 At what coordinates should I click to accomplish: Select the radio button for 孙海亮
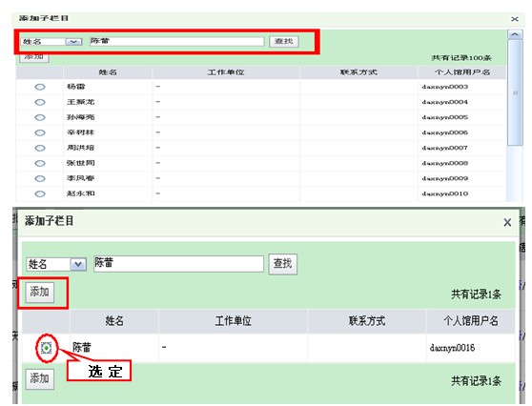pyautogui.click(x=40, y=117)
